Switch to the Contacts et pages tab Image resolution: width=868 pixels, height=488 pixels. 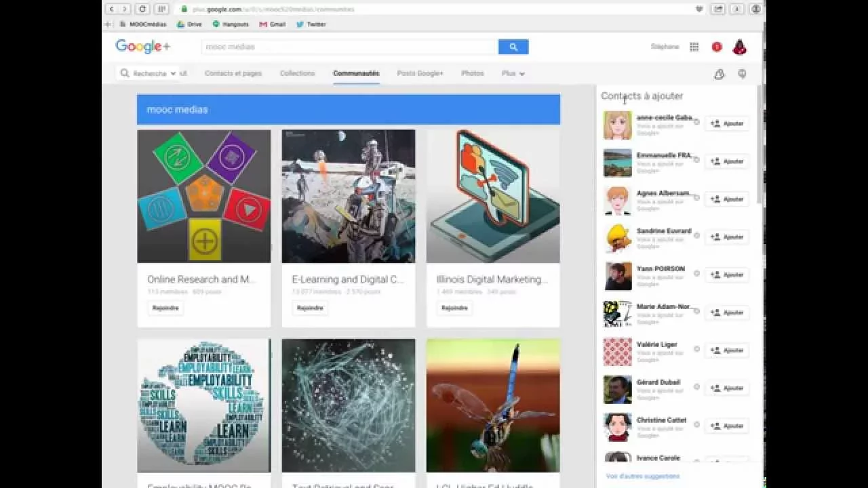point(233,73)
